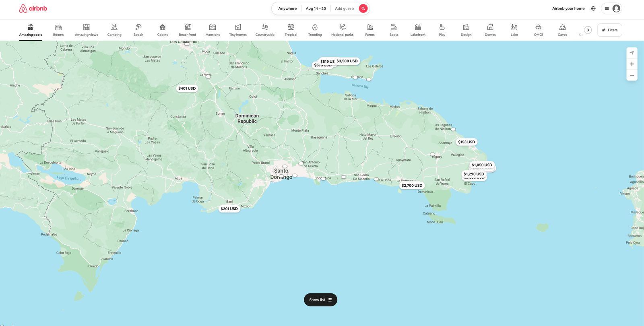Choose the Tropical category icon
644x326 pixels.
point(291,27)
